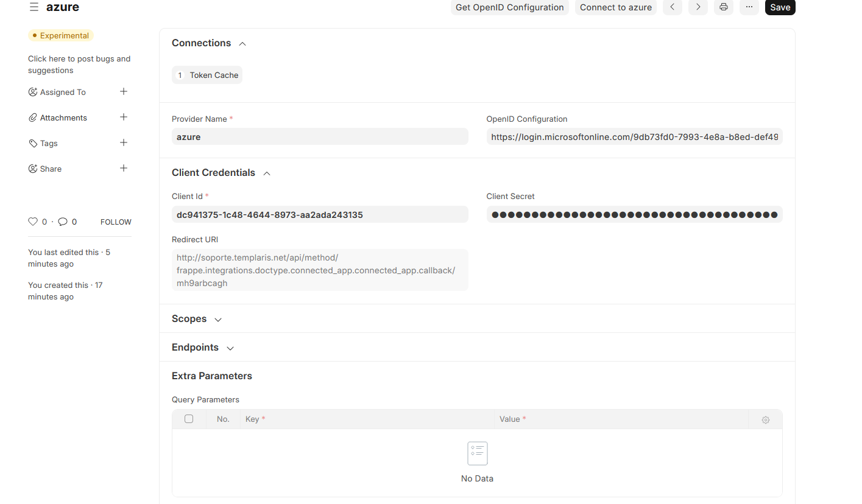Image resolution: width=862 pixels, height=504 pixels.
Task: Click the print icon
Action: click(x=723, y=7)
